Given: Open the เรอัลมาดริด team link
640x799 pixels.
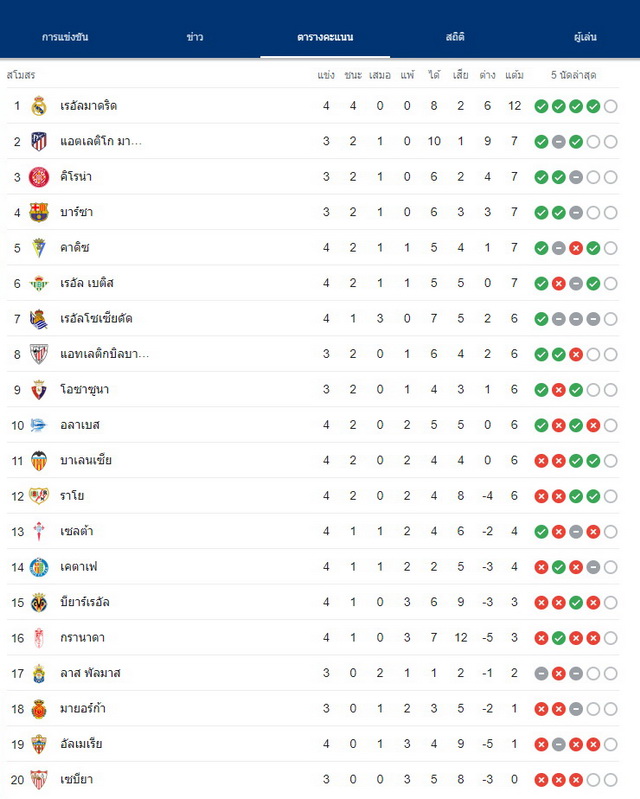Looking at the screenshot, I should [x=89, y=106].
